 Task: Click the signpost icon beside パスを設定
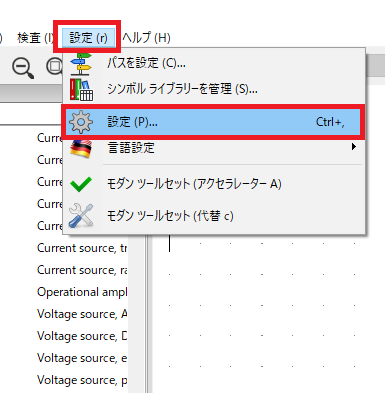(81, 63)
